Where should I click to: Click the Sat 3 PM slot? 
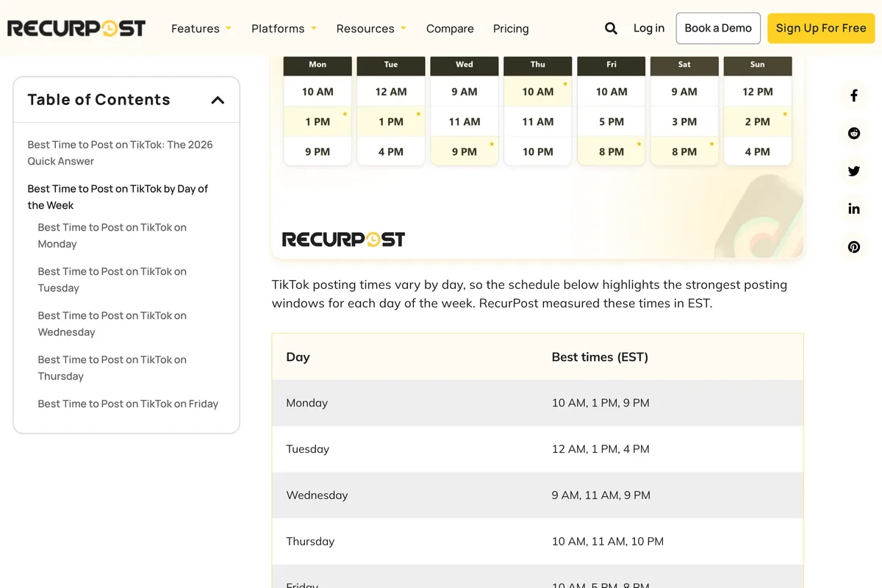pos(684,121)
